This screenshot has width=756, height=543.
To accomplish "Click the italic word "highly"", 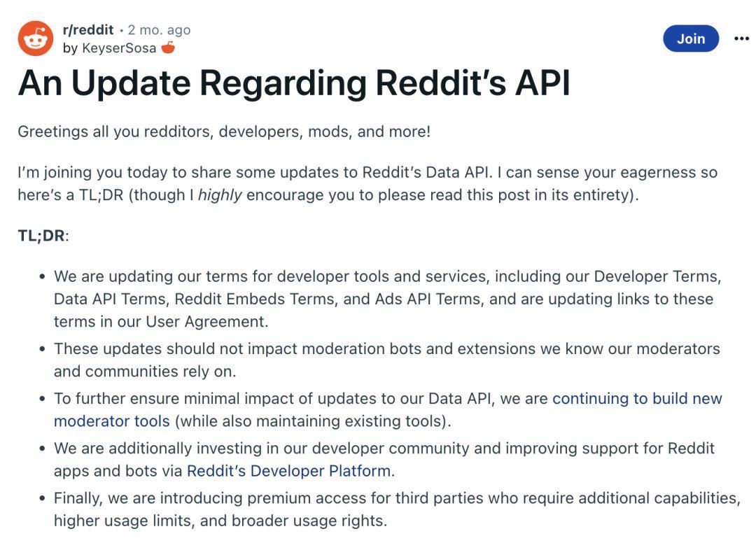I will (220, 195).
